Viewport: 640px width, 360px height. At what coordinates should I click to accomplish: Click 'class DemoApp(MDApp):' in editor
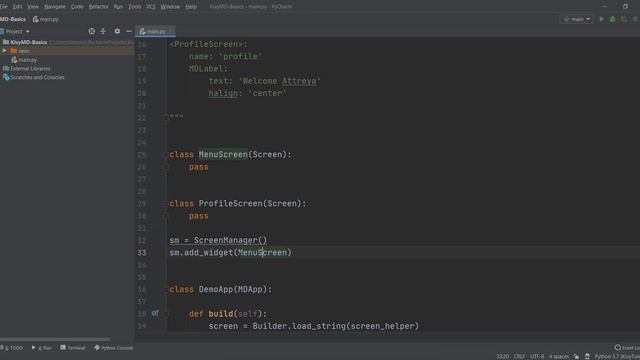coord(220,289)
